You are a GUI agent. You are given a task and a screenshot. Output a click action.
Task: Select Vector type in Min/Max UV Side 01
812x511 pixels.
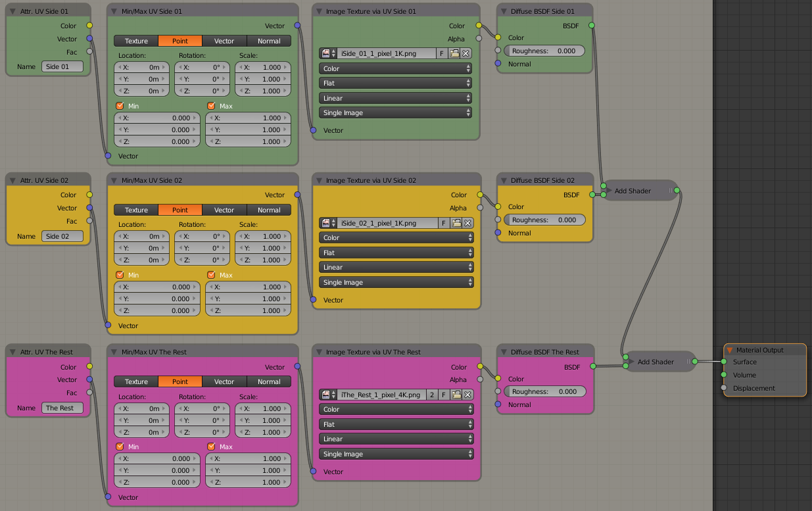[x=224, y=41]
